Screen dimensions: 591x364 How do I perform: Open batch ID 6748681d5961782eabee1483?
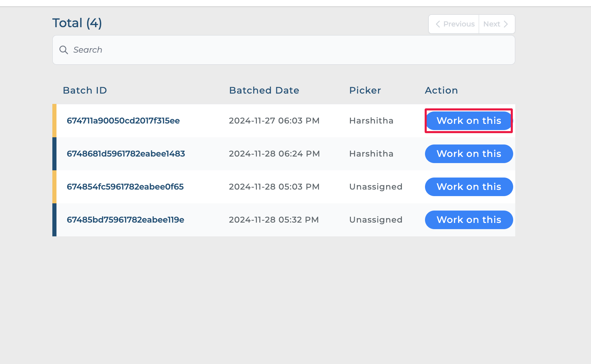tap(126, 154)
